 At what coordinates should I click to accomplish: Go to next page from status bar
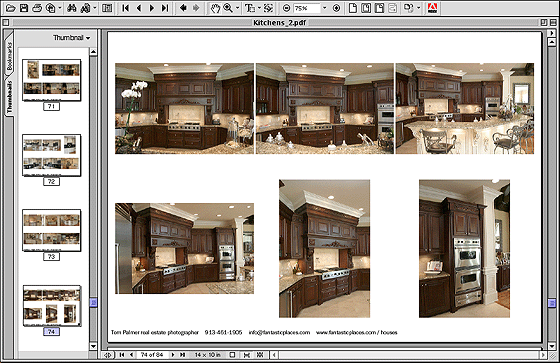(173, 355)
